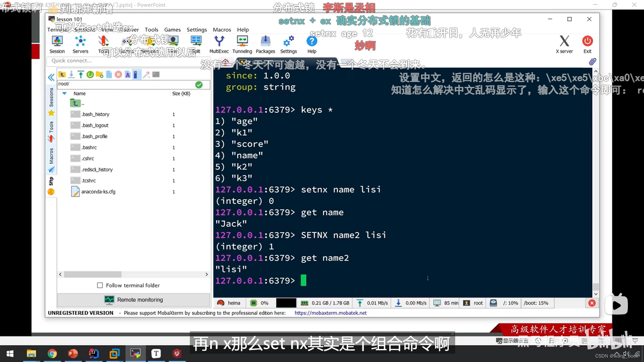The width and height of the screenshot is (644, 362).
Task: Open the Macros menu
Action: pos(222,29)
